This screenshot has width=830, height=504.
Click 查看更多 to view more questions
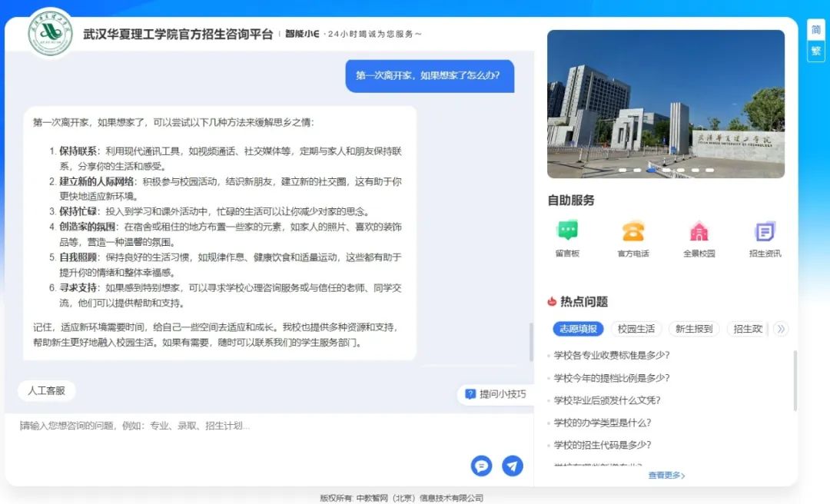pos(666,476)
